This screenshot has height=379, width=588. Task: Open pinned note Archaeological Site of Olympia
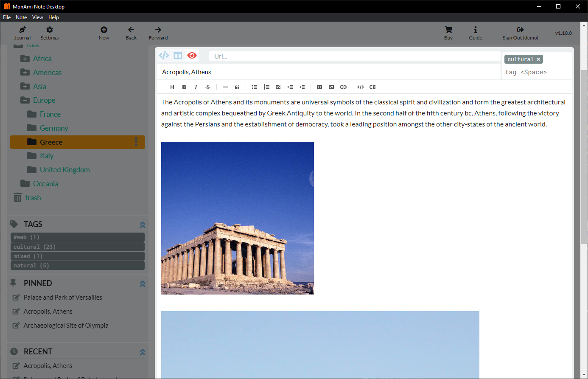(66, 326)
